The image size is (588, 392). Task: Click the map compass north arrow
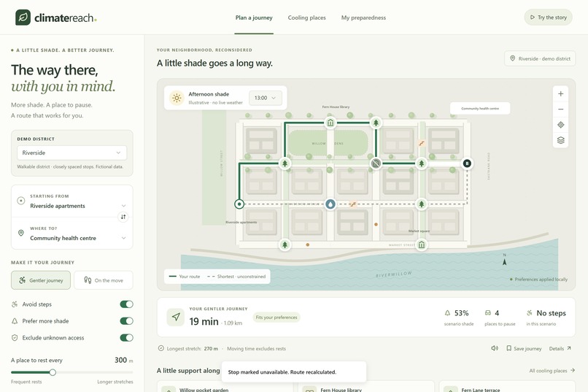504,261
